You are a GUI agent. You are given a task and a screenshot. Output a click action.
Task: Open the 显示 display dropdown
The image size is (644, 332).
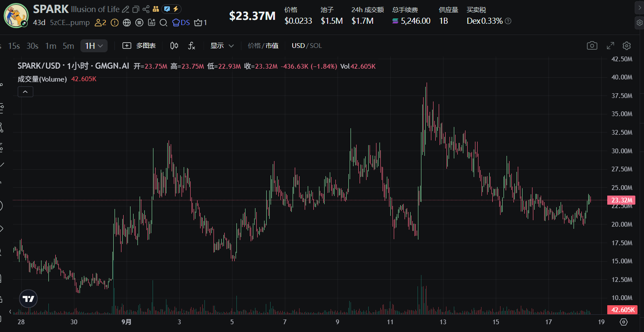222,46
